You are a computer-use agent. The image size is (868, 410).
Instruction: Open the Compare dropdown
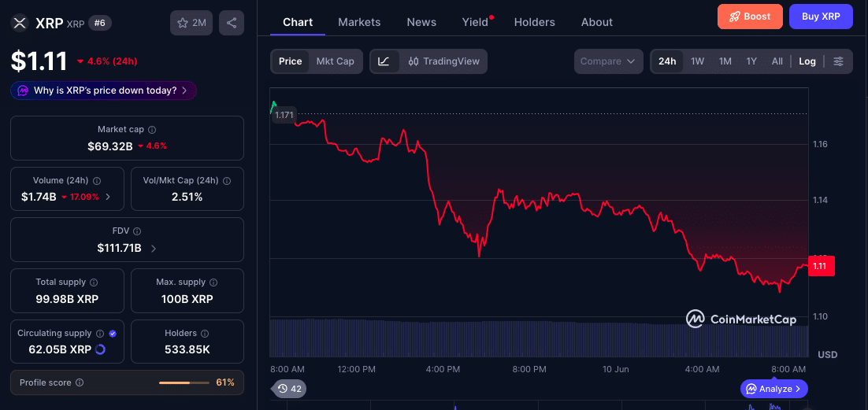pyautogui.click(x=608, y=61)
